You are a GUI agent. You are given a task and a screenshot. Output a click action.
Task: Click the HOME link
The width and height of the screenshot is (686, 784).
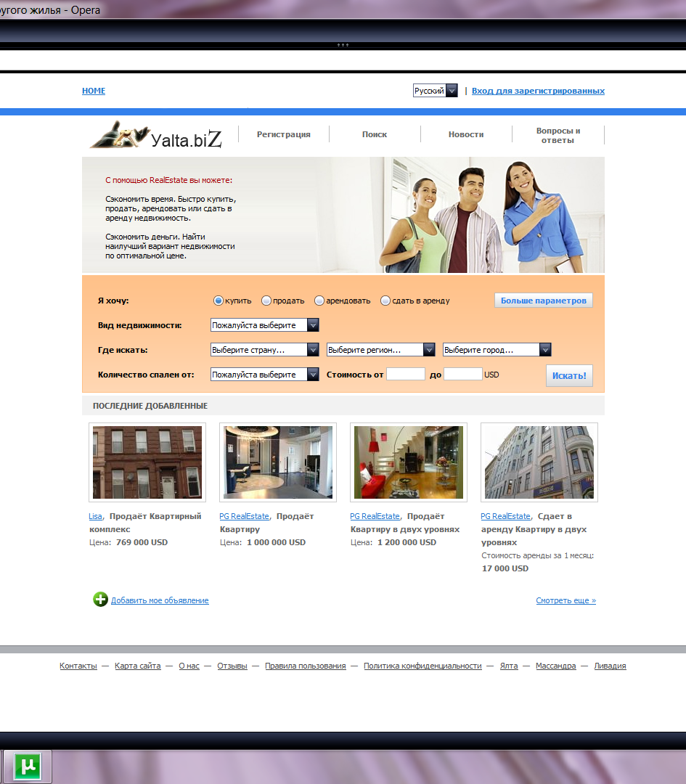click(x=94, y=91)
